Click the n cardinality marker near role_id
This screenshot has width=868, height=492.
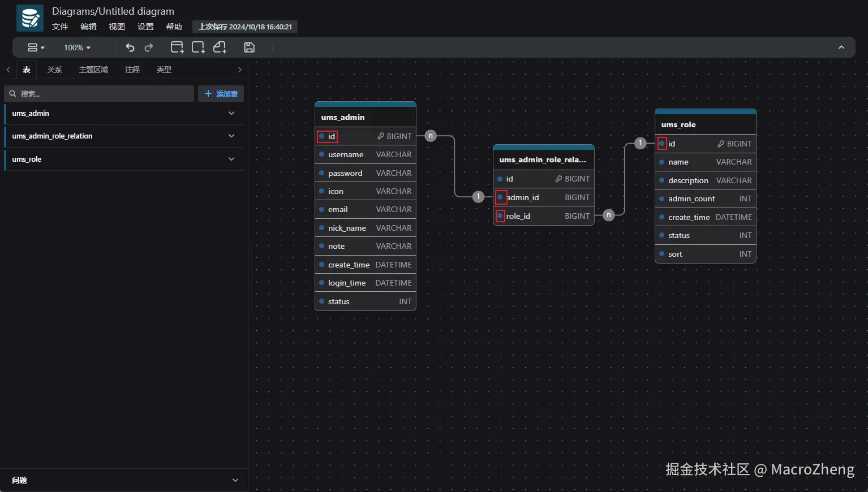(608, 215)
